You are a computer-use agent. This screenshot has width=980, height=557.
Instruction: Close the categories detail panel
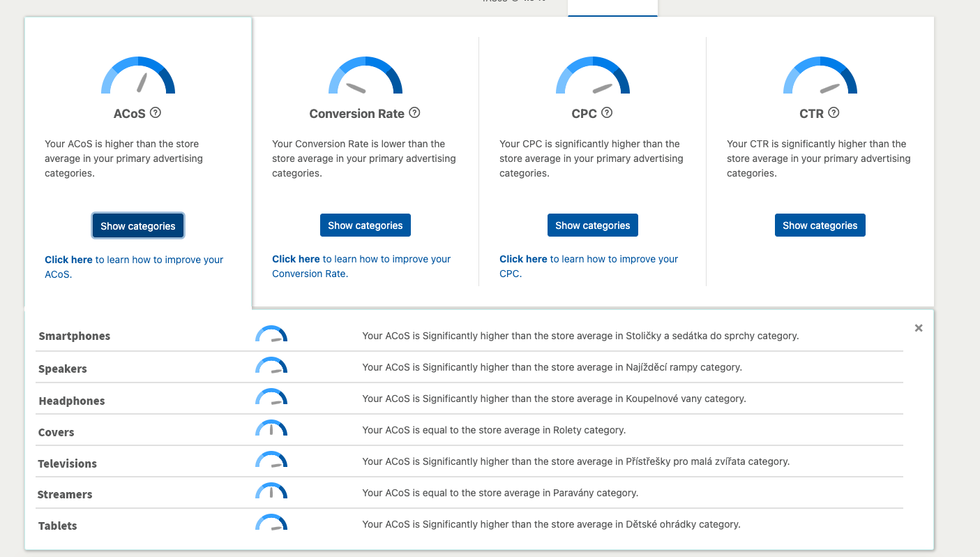pos(919,328)
